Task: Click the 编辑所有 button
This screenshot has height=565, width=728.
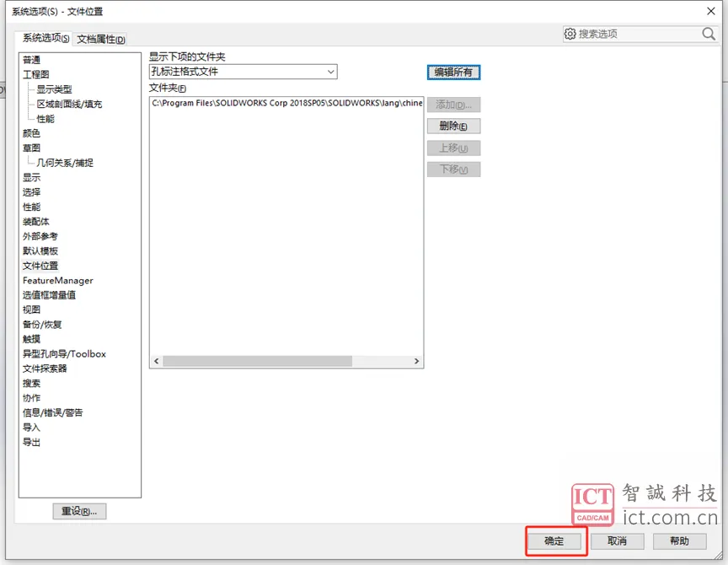Action: pos(453,73)
